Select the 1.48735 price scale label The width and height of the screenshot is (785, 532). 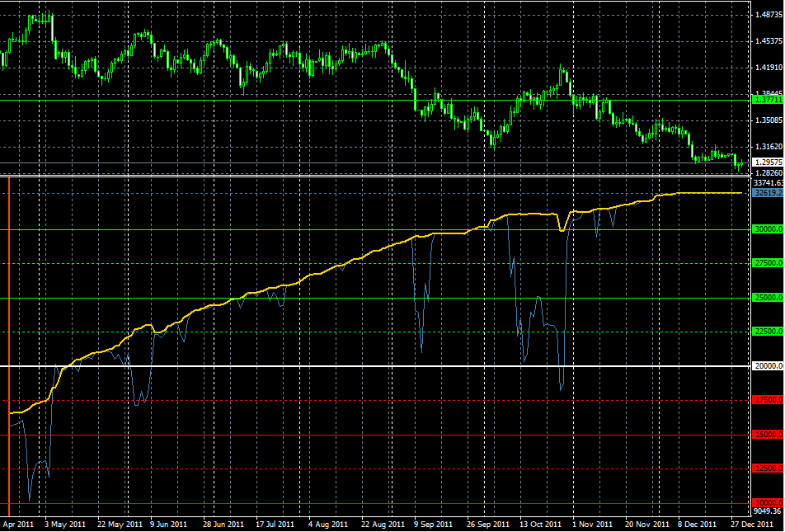tap(769, 16)
